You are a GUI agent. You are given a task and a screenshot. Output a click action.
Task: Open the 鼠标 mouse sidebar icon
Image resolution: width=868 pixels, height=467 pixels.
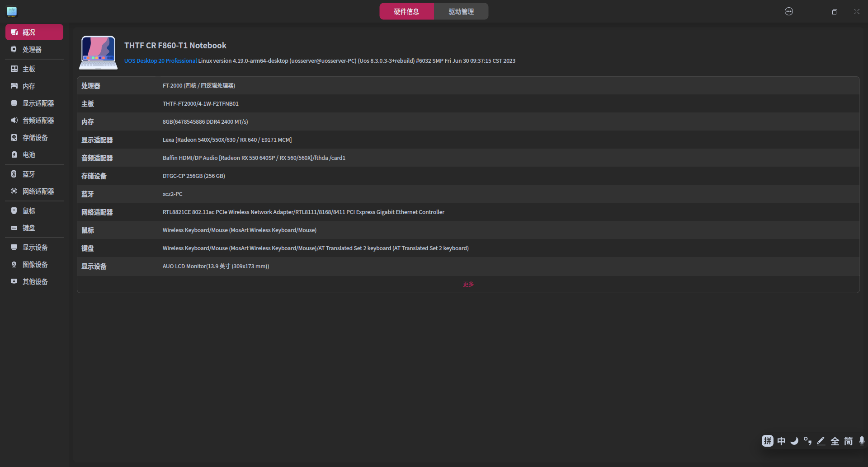14,211
